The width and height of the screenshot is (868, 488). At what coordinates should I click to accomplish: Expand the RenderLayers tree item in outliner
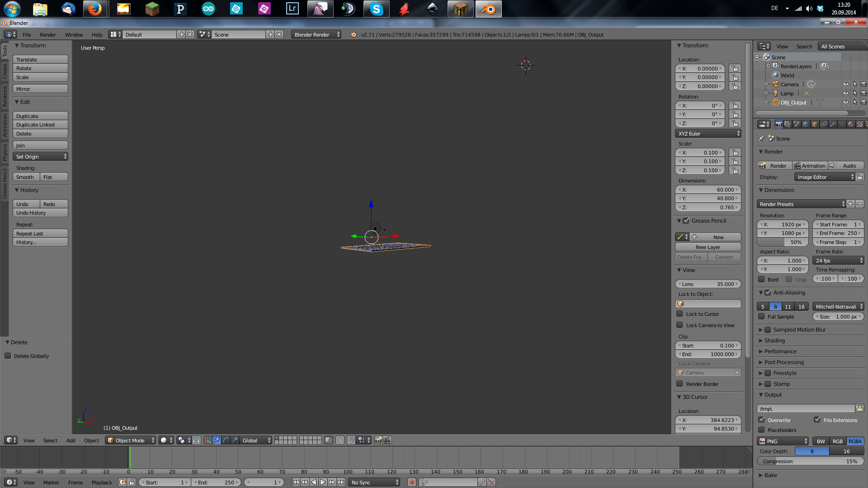(x=768, y=66)
